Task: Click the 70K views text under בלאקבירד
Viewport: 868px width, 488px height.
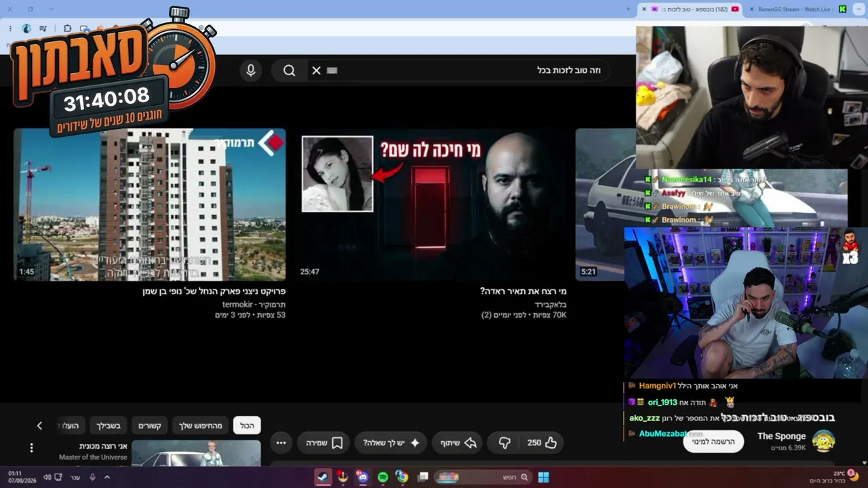Action: click(x=550, y=315)
